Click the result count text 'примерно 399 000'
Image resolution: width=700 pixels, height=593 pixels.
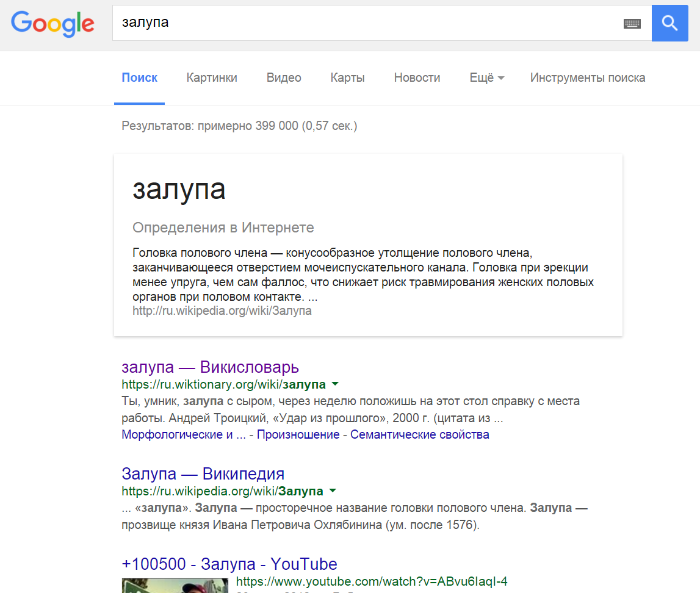click(248, 126)
